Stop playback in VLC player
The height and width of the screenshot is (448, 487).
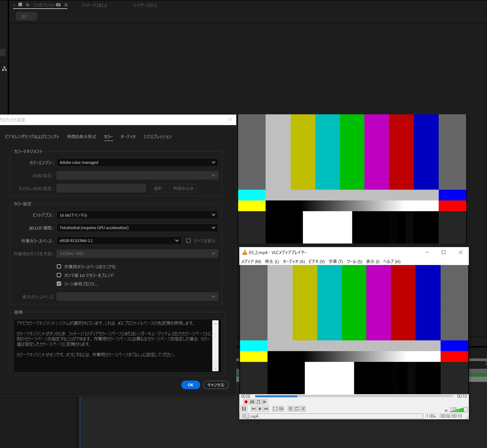260,409
